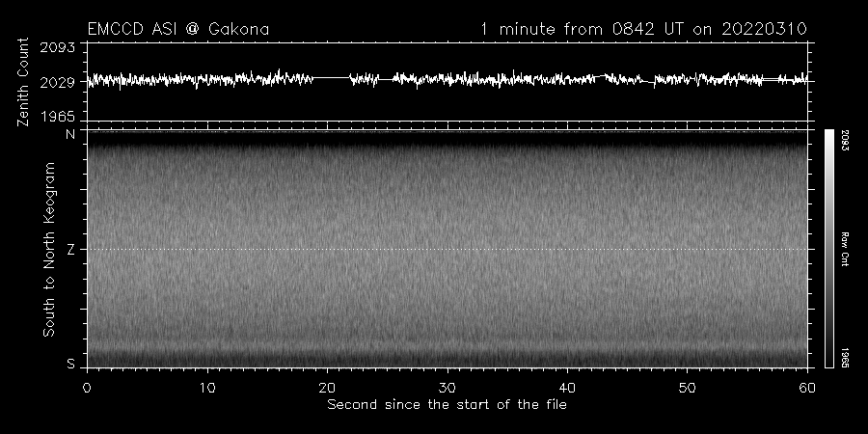Click the N label on the keogram axis
868x434 pixels.
coord(70,134)
